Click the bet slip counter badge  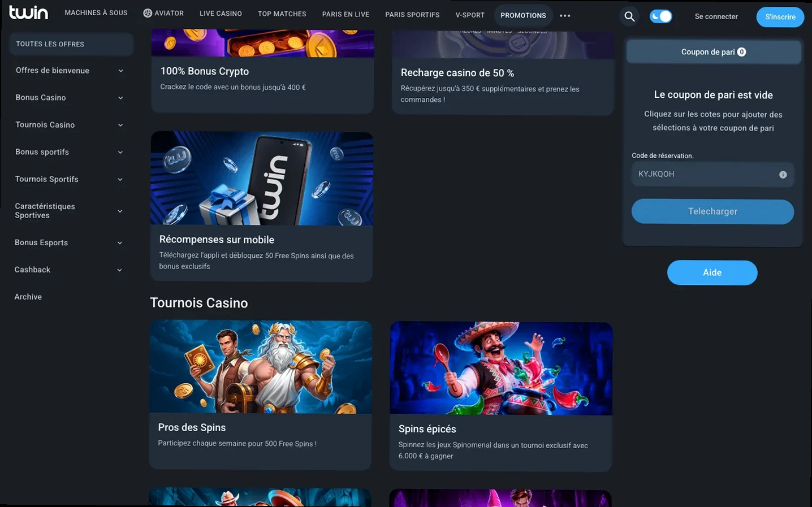coord(742,52)
